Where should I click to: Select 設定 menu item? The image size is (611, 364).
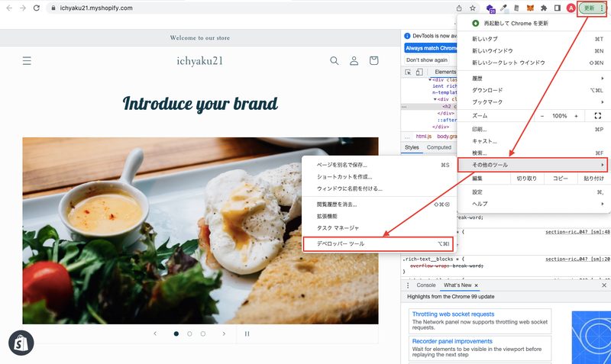pyautogui.click(x=532, y=192)
